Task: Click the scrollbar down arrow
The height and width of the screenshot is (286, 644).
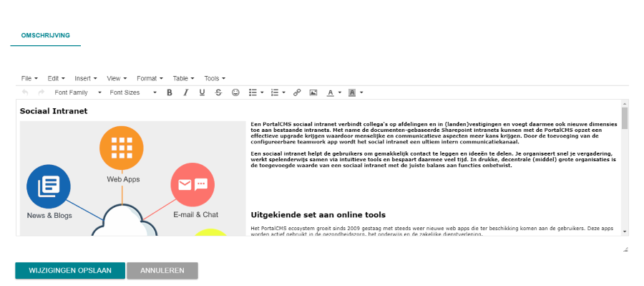Action: (x=625, y=232)
